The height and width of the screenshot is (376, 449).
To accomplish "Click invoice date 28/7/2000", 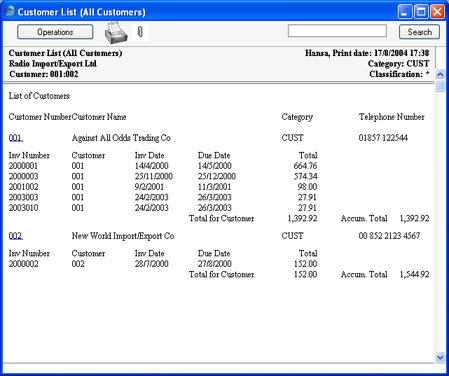I will tap(152, 264).
